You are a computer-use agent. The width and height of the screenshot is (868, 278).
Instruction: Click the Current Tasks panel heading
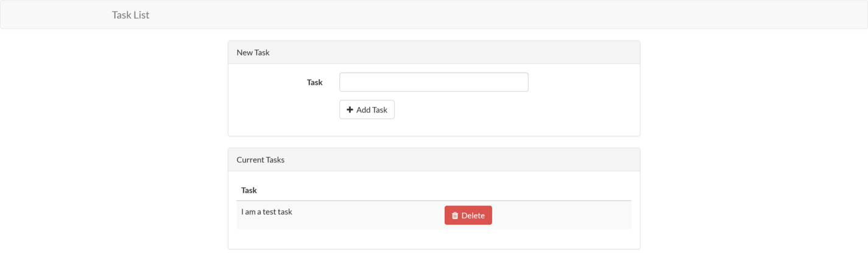coord(260,159)
